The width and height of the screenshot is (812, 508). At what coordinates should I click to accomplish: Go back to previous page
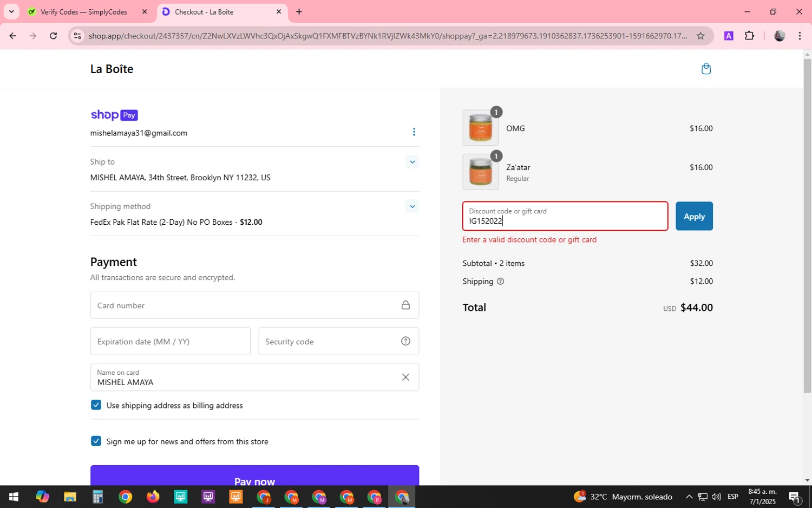pyautogui.click(x=12, y=36)
